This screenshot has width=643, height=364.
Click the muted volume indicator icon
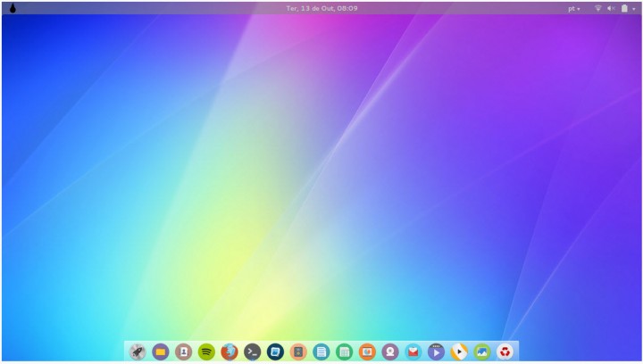point(611,8)
